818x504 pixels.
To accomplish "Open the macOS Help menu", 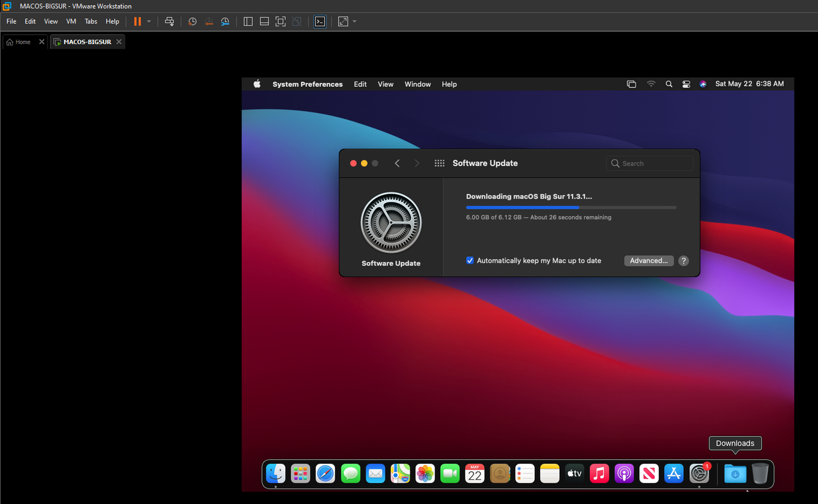I will tap(449, 84).
